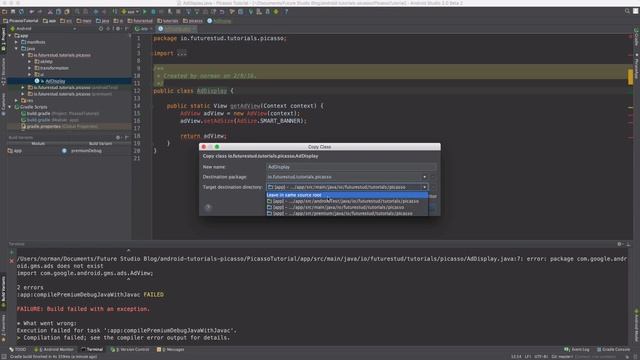
Task: Open the run configuration app dropdown
Action: (131, 11)
